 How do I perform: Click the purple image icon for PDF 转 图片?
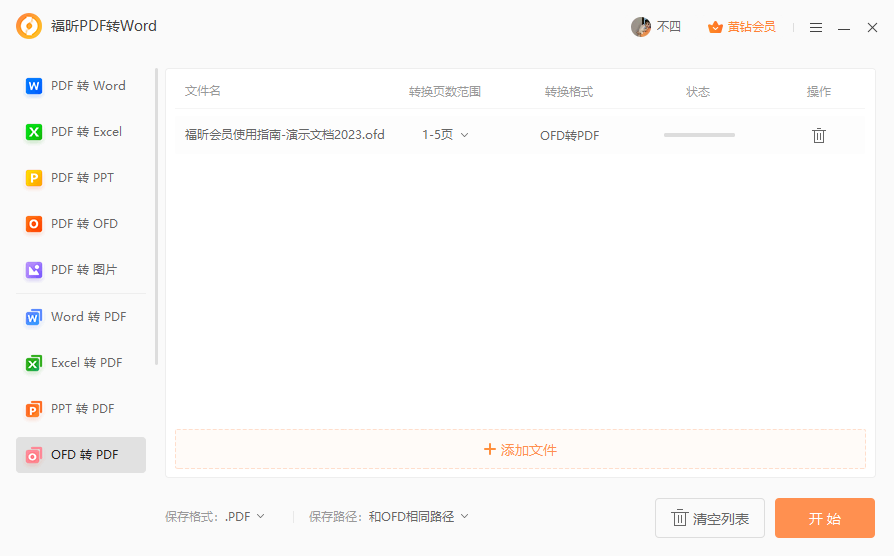(34, 270)
